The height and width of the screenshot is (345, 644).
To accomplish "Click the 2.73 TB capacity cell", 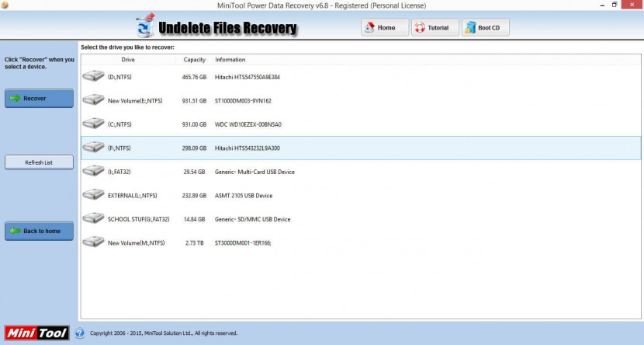I will (194, 243).
